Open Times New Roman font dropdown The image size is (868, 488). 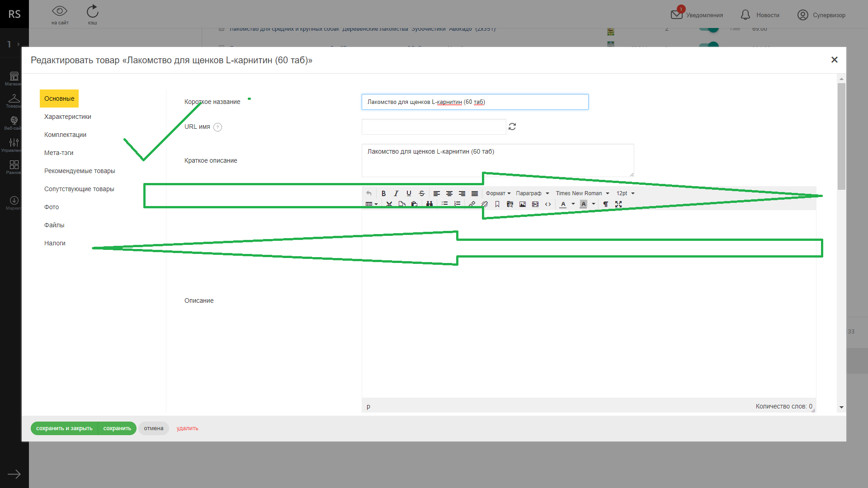tap(582, 193)
